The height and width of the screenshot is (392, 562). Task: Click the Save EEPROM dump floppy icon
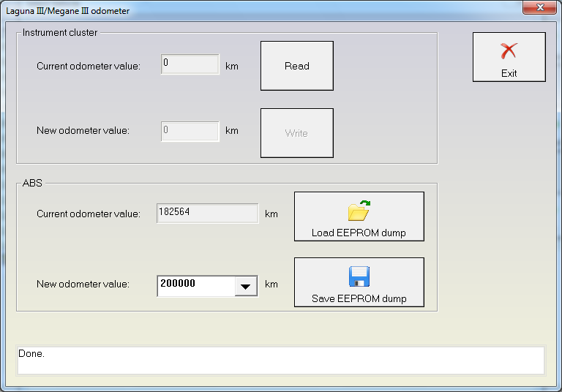pyautogui.click(x=359, y=276)
